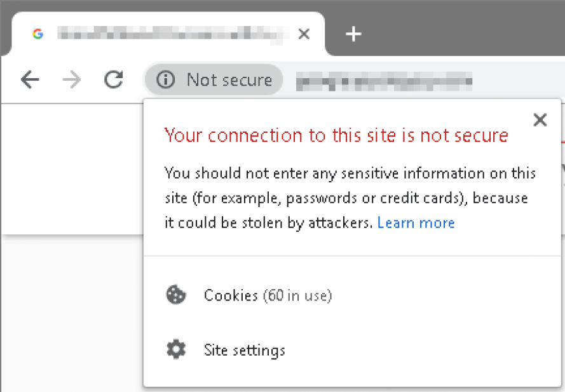The image size is (565, 392).
Task: Click the gear icon for site settings
Action: 175,350
